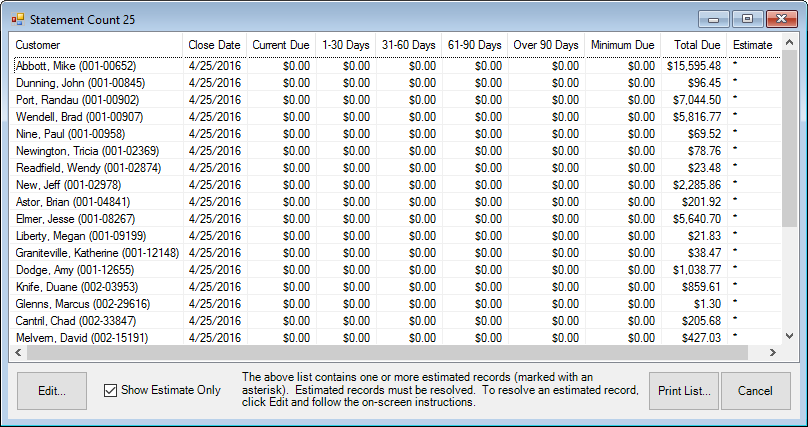Image resolution: width=808 pixels, height=427 pixels.
Task: Select customer Wendell, Brad (001-00907)
Action: pos(79,117)
